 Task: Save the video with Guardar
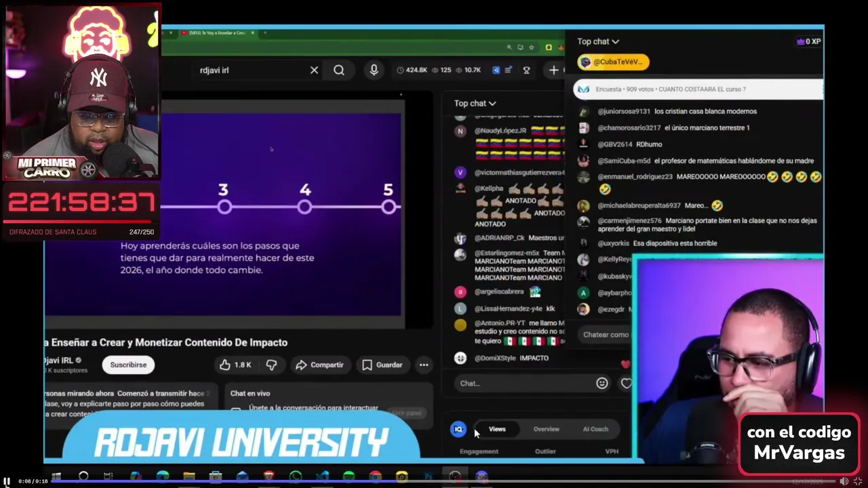(382, 365)
